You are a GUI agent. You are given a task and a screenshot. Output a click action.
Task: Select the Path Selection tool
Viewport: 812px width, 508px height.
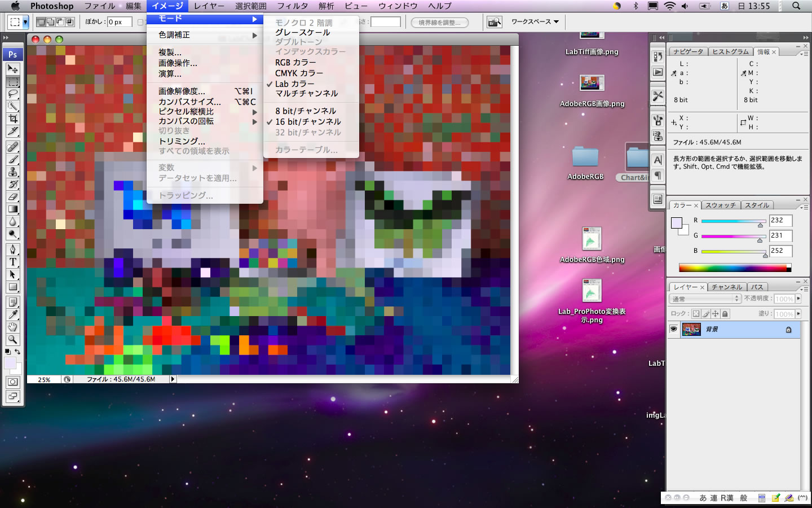pyautogui.click(x=12, y=274)
